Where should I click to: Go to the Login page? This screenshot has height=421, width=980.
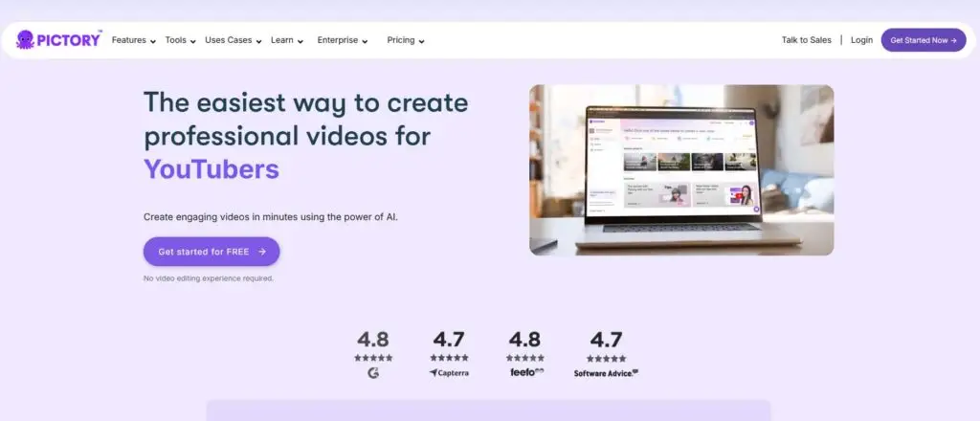(861, 40)
